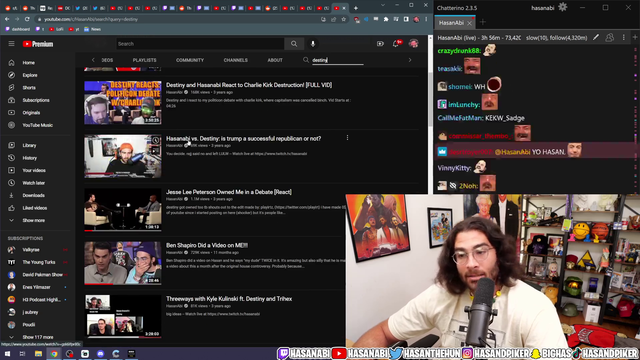Open a new Chrome tab
Image resolution: width=640 pixels, height=360 pixels.
coord(356,8)
